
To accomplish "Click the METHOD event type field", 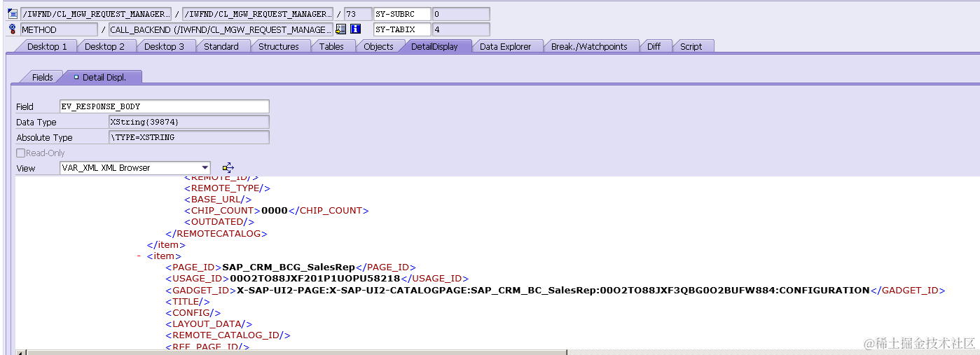I will pyautogui.click(x=59, y=29).
